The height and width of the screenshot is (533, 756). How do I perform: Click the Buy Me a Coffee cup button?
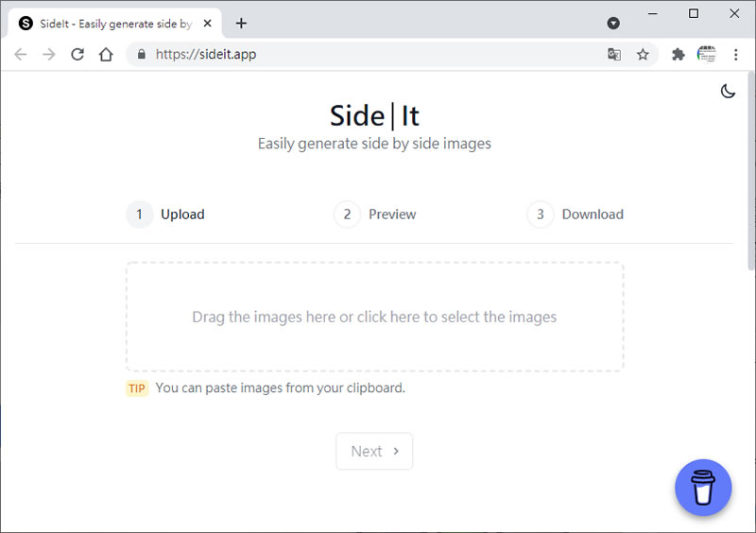coord(703,488)
